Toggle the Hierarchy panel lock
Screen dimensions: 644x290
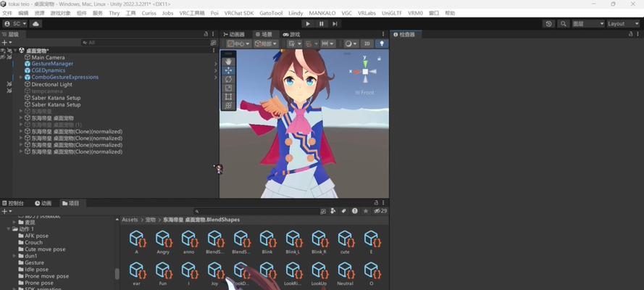pos(206,34)
